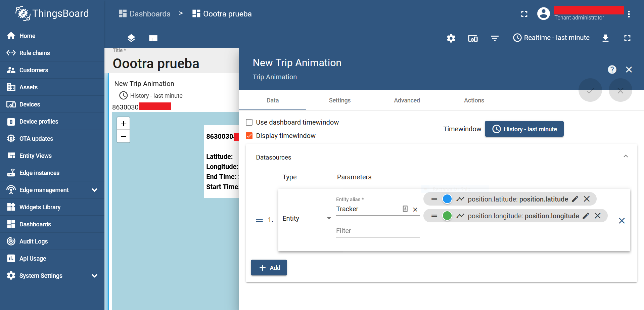The image size is (644, 310).
Task: Switch to the Actions tab
Action: (x=474, y=100)
